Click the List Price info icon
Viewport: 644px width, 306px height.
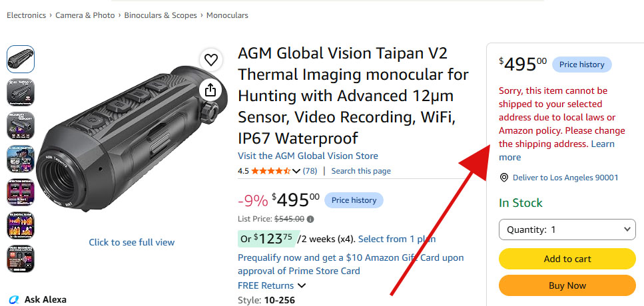(310, 219)
